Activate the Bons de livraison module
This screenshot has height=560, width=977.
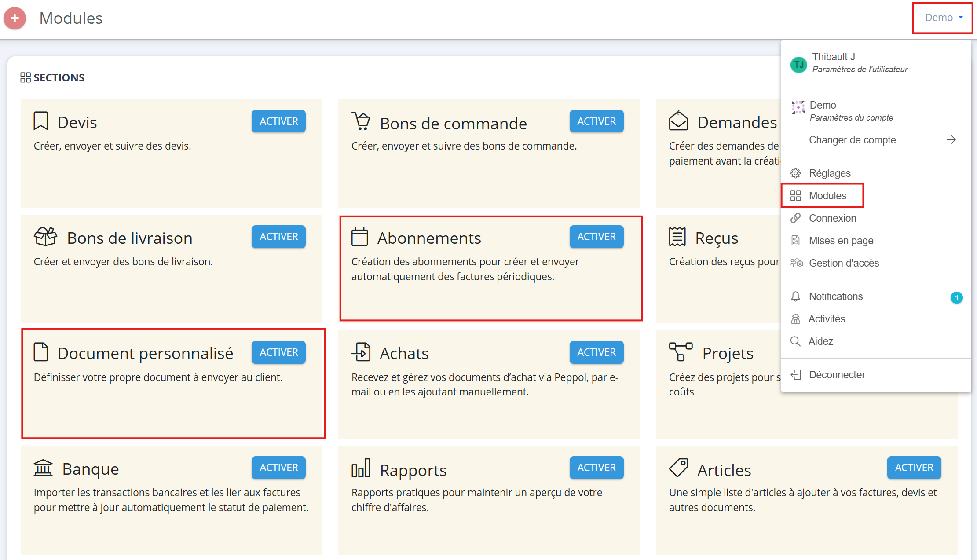click(278, 237)
